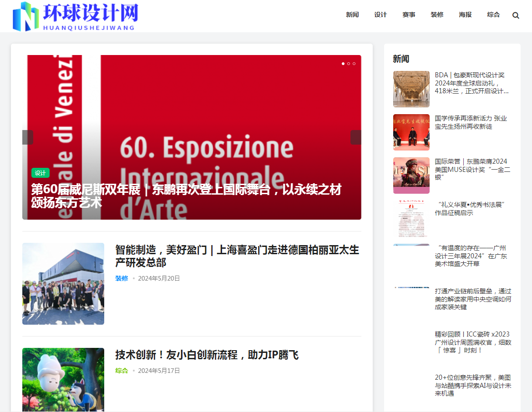
Task: Open the BDA hall interior thumbnail
Action: coord(411,89)
